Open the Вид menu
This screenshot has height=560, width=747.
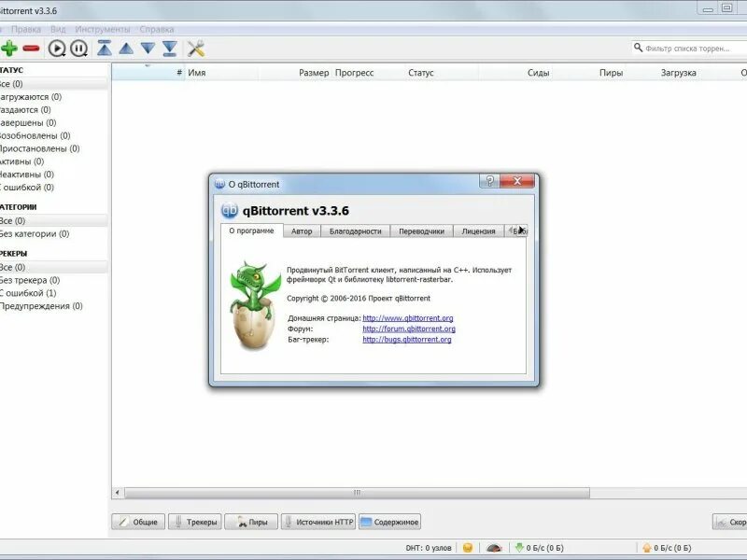[58, 29]
